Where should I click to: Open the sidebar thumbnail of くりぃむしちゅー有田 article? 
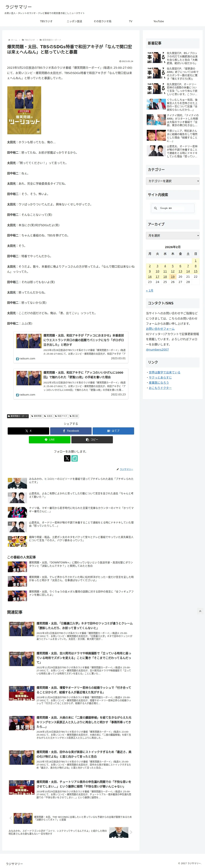click(156, 104)
